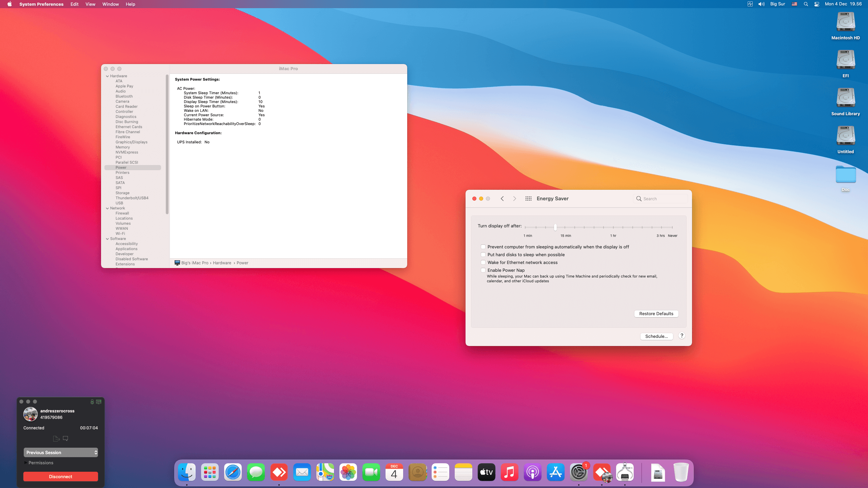Expand Permissions disclosure triangle
The width and height of the screenshot is (868, 488).
coord(26,463)
